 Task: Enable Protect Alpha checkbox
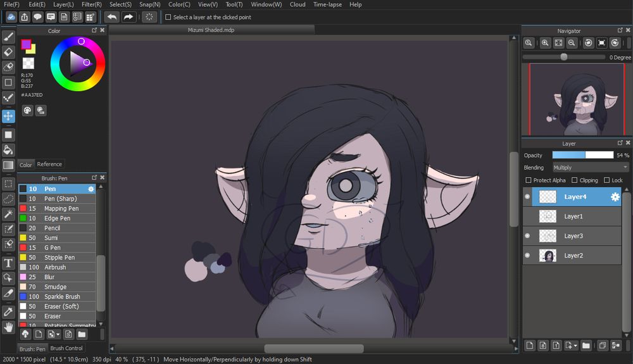pyautogui.click(x=529, y=180)
